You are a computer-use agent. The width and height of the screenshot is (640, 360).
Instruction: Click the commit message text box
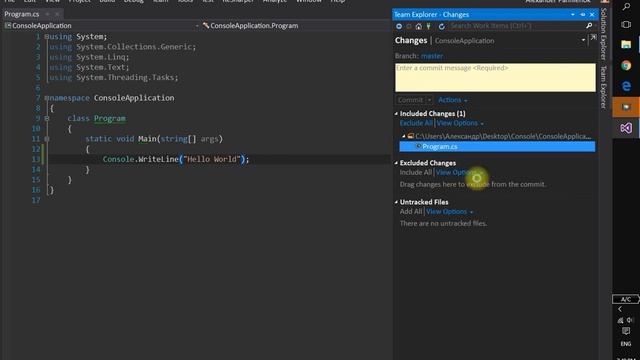(x=495, y=77)
